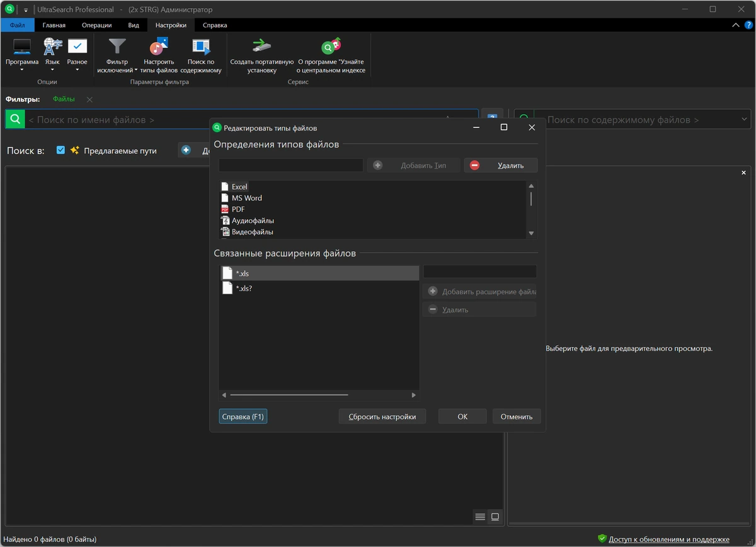Screen dimensions: 756x547
Task: Open the Язык language settings icon
Action: (x=52, y=46)
